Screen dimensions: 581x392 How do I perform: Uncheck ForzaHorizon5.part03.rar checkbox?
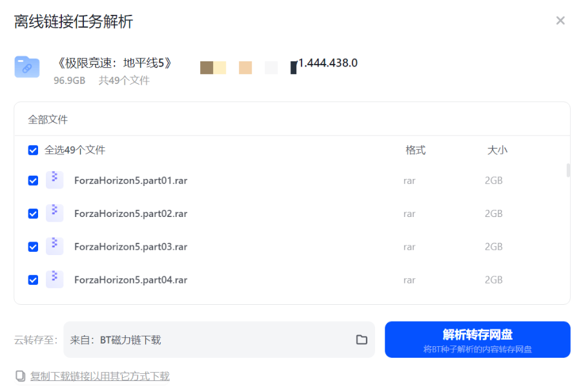[x=33, y=247]
